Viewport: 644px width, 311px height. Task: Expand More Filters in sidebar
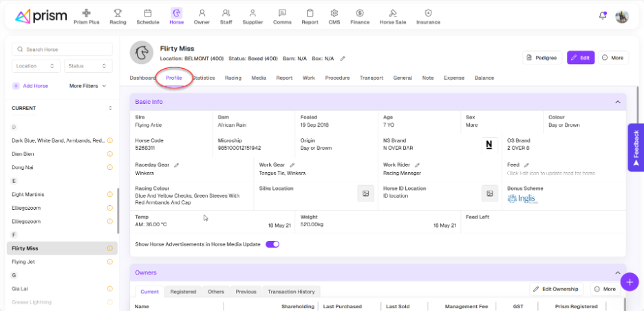[x=88, y=86]
